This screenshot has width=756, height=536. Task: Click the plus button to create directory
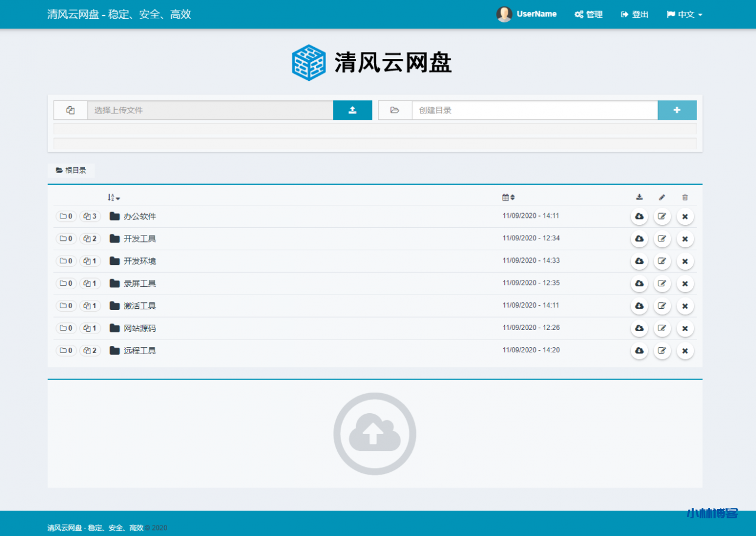[677, 110]
